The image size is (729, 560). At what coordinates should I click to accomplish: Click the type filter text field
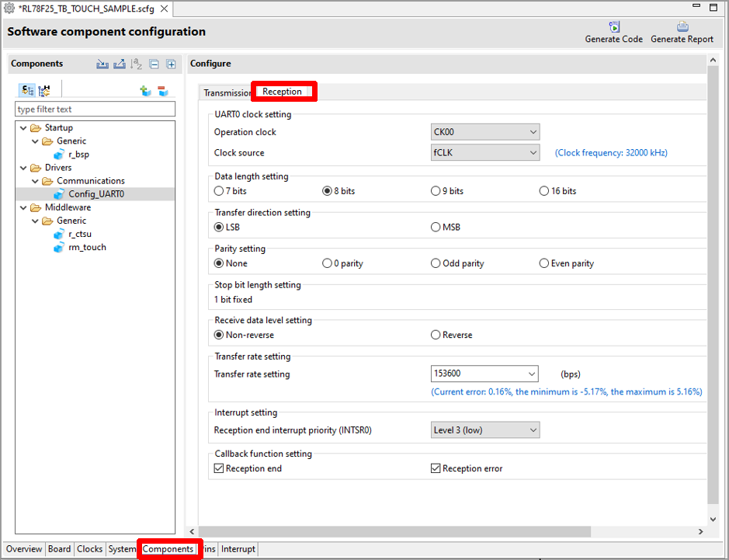tap(95, 110)
